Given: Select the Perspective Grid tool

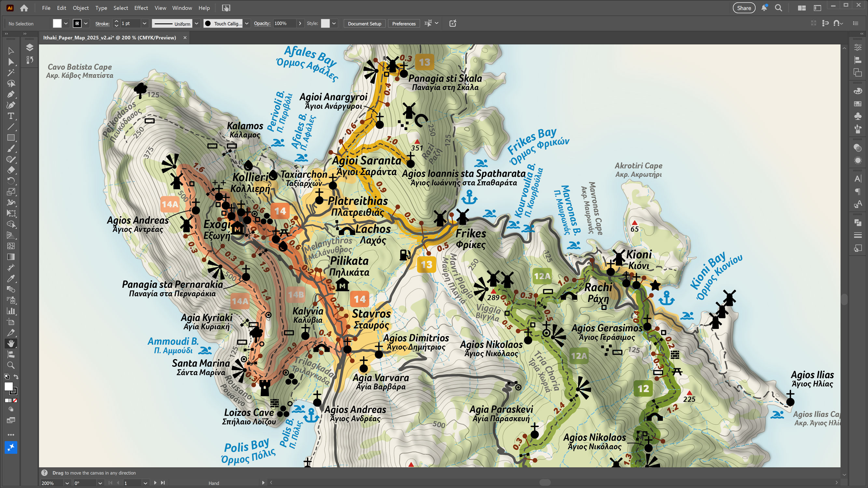Looking at the screenshot, I should (x=11, y=235).
